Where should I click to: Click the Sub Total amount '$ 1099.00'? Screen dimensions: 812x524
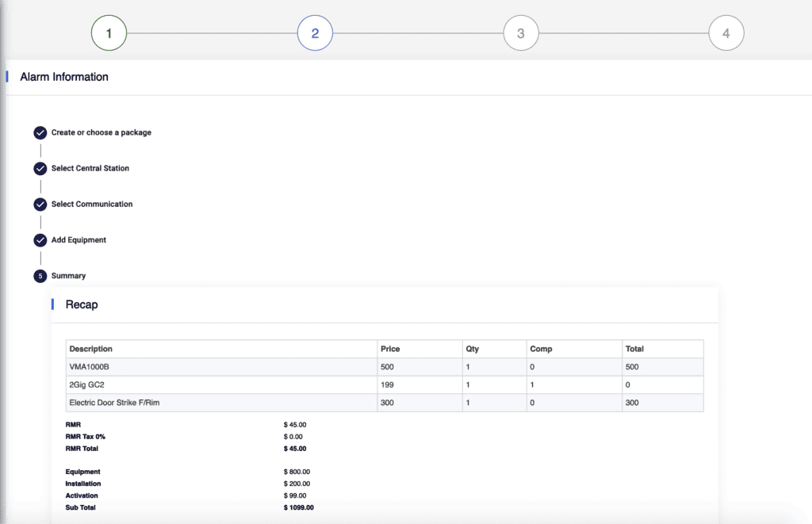(298, 507)
